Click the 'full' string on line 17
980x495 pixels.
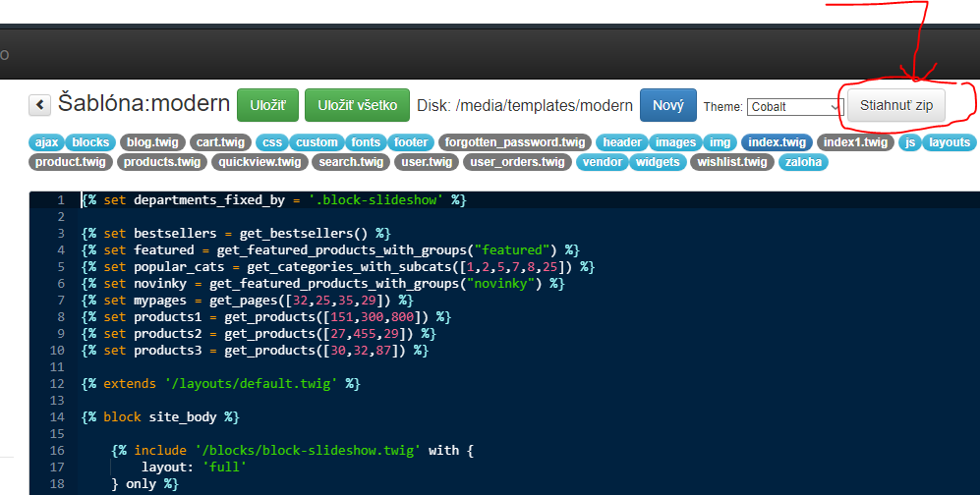pyautogui.click(x=224, y=467)
